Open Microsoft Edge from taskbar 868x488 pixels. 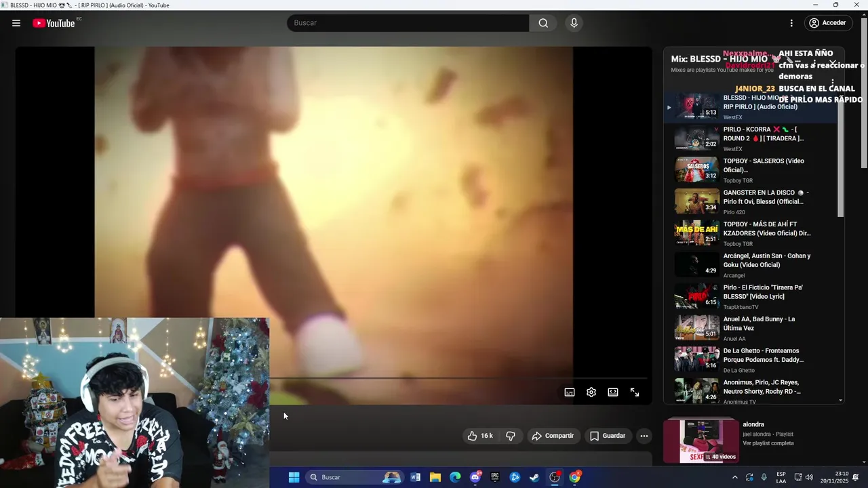[455, 477]
